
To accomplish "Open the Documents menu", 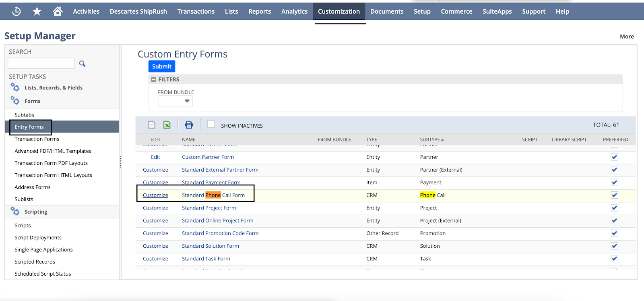I will [387, 11].
